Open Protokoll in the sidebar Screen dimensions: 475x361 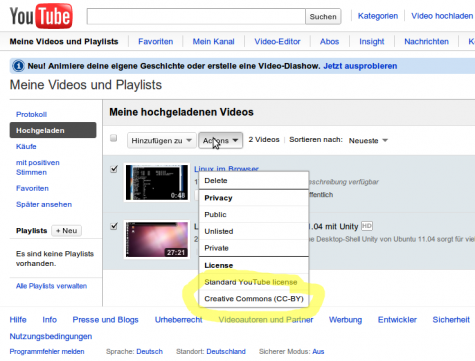[31, 114]
